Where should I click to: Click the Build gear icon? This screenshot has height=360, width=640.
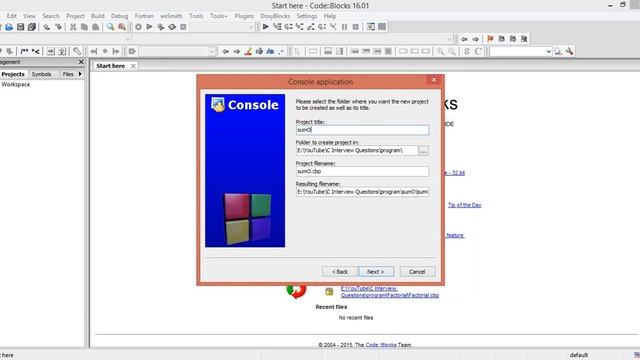coord(138,27)
